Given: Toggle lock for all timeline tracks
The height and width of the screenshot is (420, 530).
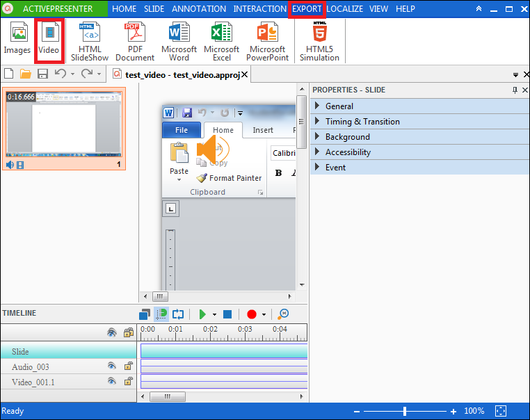Looking at the screenshot, I should (x=129, y=332).
